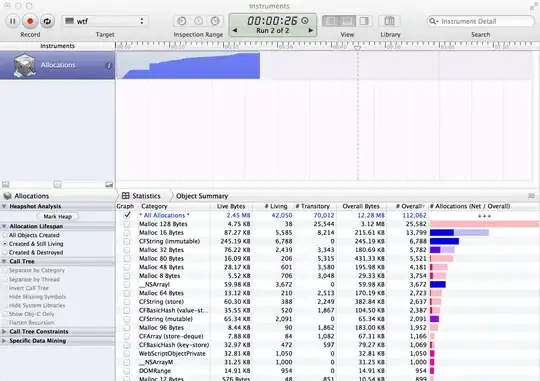Select the Allocations instrument cube icon

click(24, 65)
